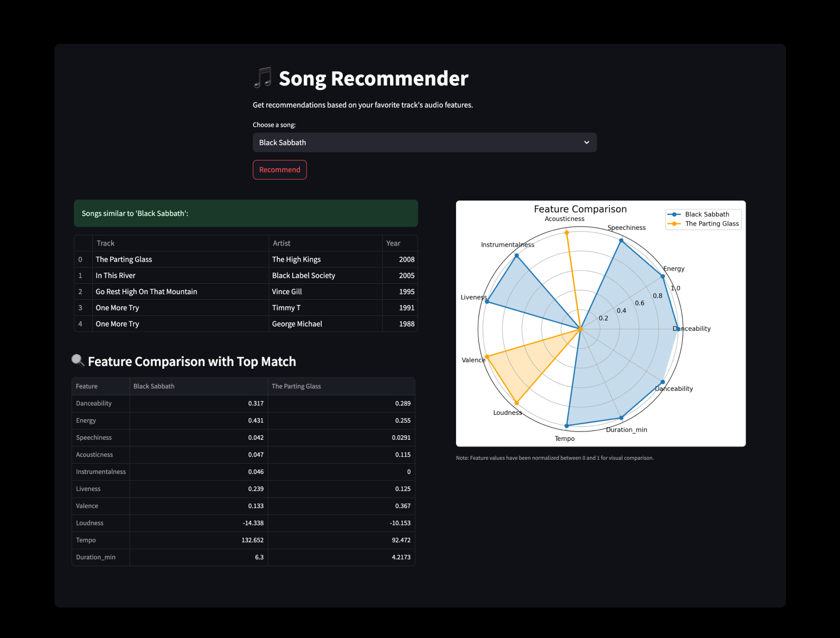This screenshot has width=840, height=638.
Task: Click The Parting Glass orange legend marker
Action: point(674,224)
